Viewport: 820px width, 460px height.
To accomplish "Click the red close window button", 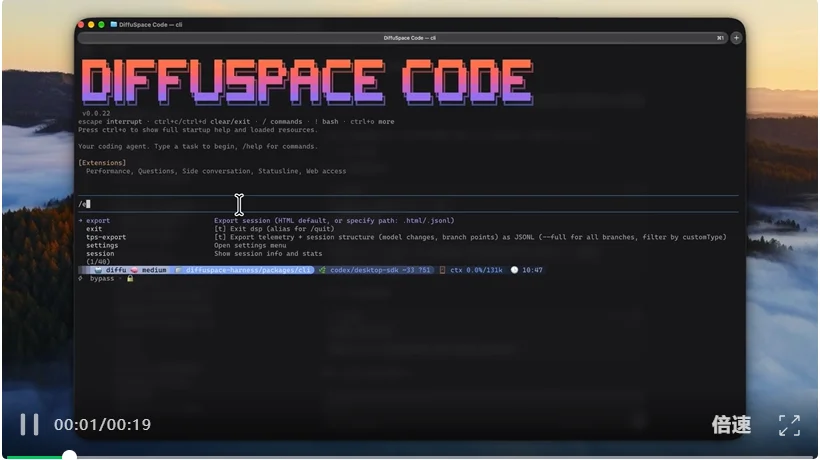I will pos(81,25).
